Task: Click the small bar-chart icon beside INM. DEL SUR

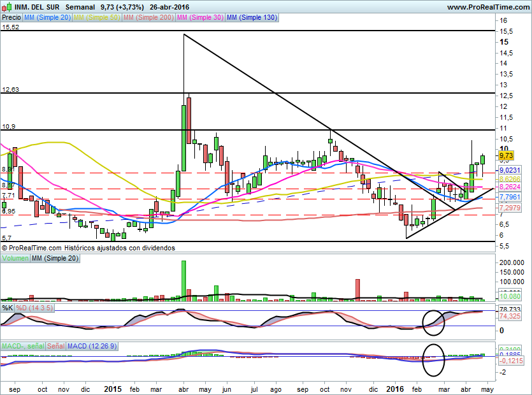Action: (x=8, y=7)
